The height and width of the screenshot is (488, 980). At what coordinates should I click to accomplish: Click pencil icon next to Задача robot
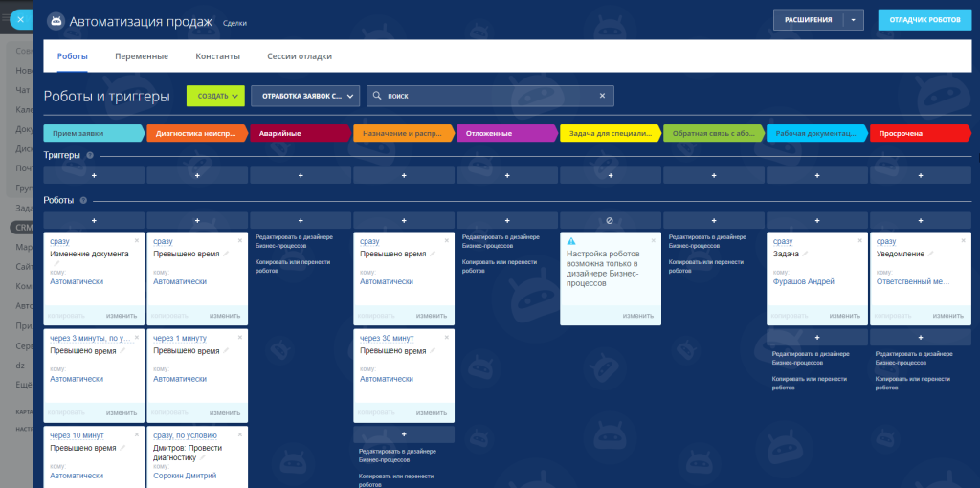(x=806, y=254)
